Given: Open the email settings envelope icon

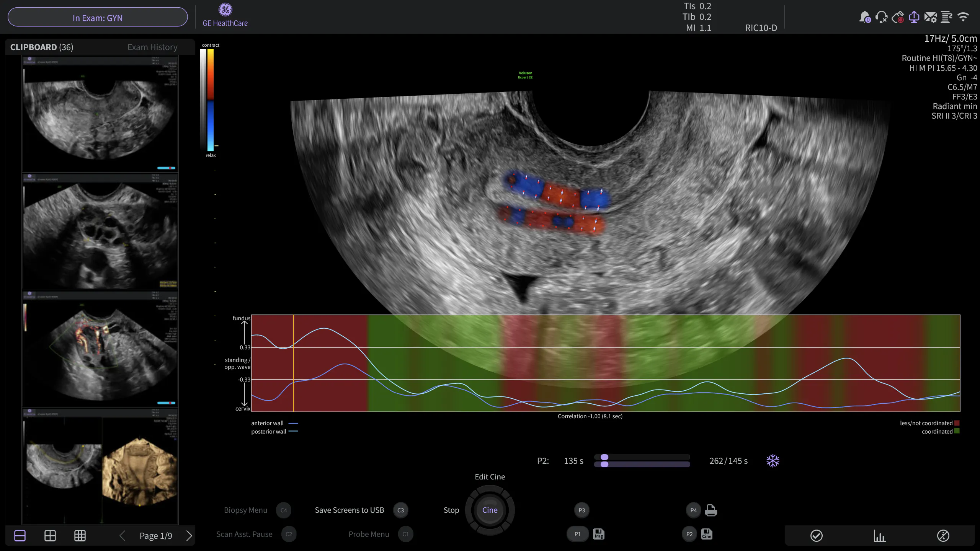Looking at the screenshot, I should [930, 17].
